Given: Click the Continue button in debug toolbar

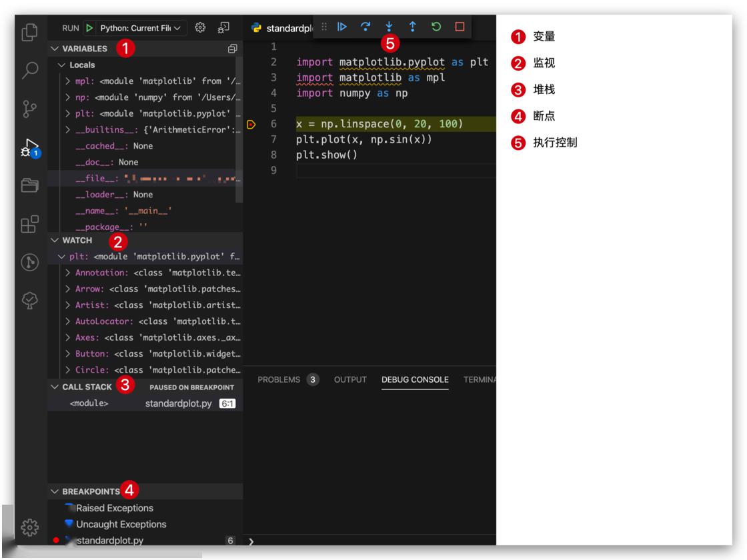Looking at the screenshot, I should [x=342, y=27].
